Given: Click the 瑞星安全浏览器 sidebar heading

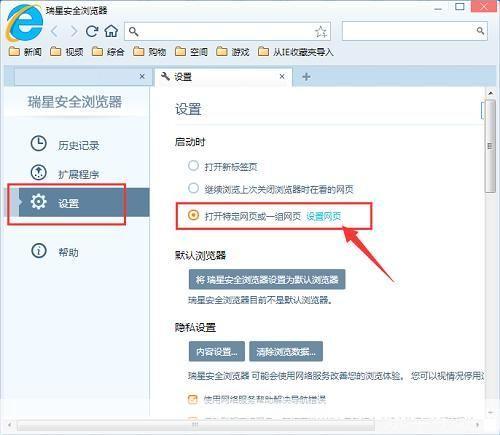Looking at the screenshot, I should tap(75, 102).
